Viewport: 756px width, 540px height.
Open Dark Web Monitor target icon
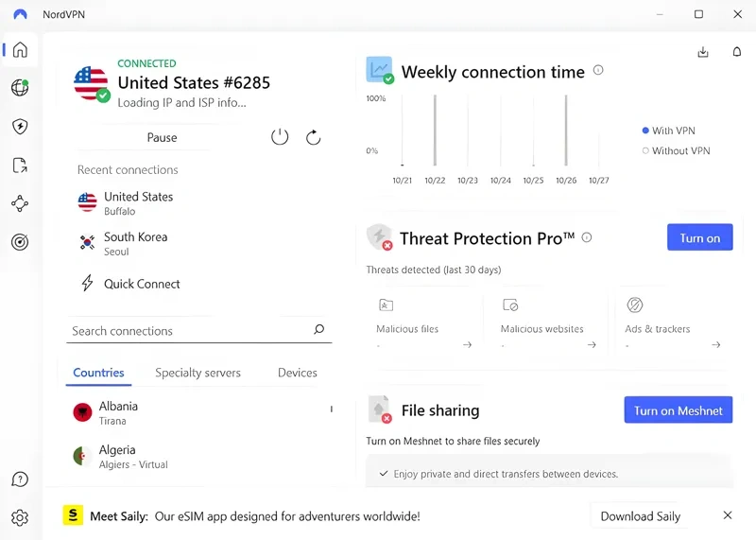(x=20, y=242)
